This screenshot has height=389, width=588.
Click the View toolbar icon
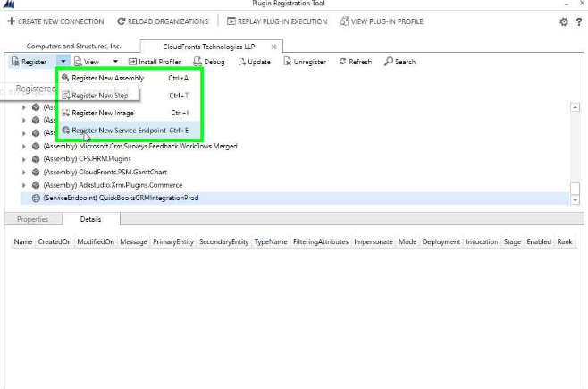pyautogui.click(x=78, y=62)
